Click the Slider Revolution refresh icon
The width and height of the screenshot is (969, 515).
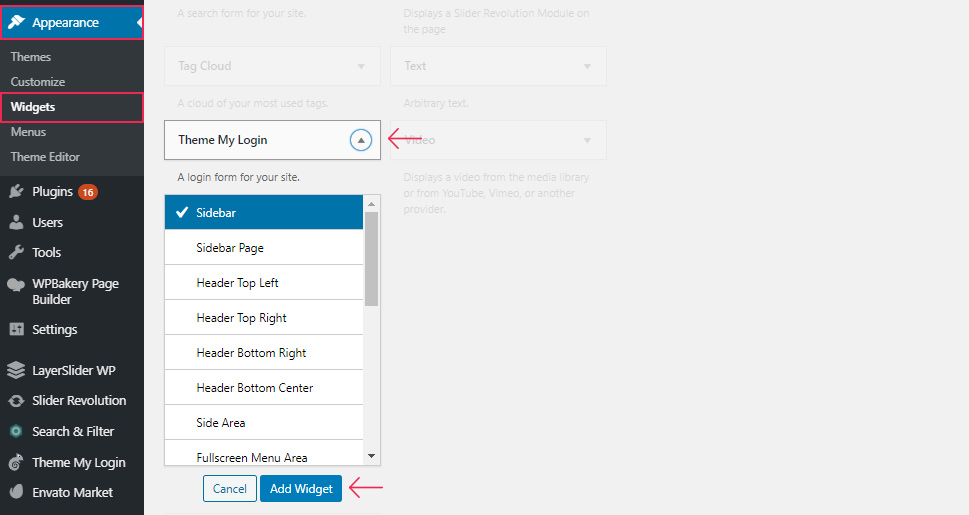(x=17, y=401)
